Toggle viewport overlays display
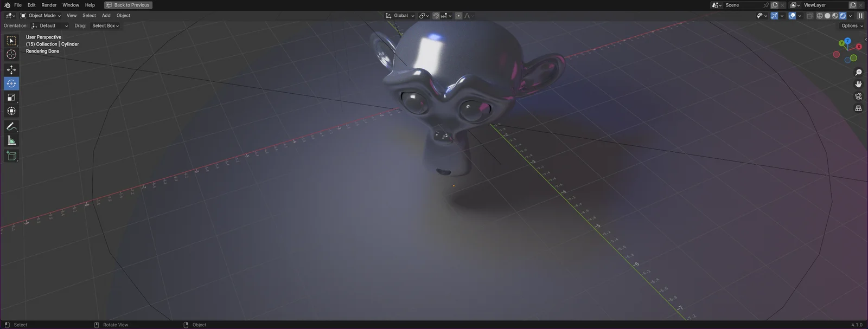This screenshot has width=868, height=329. [x=792, y=16]
